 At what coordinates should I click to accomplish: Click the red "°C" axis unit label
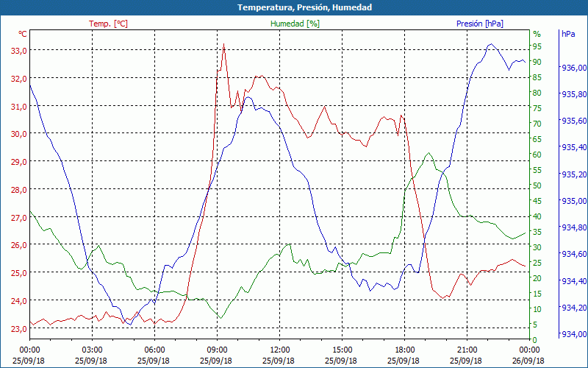(x=23, y=34)
